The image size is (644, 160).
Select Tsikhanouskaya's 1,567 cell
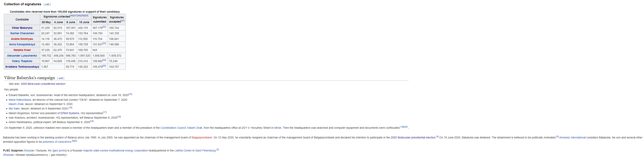point(52,67)
